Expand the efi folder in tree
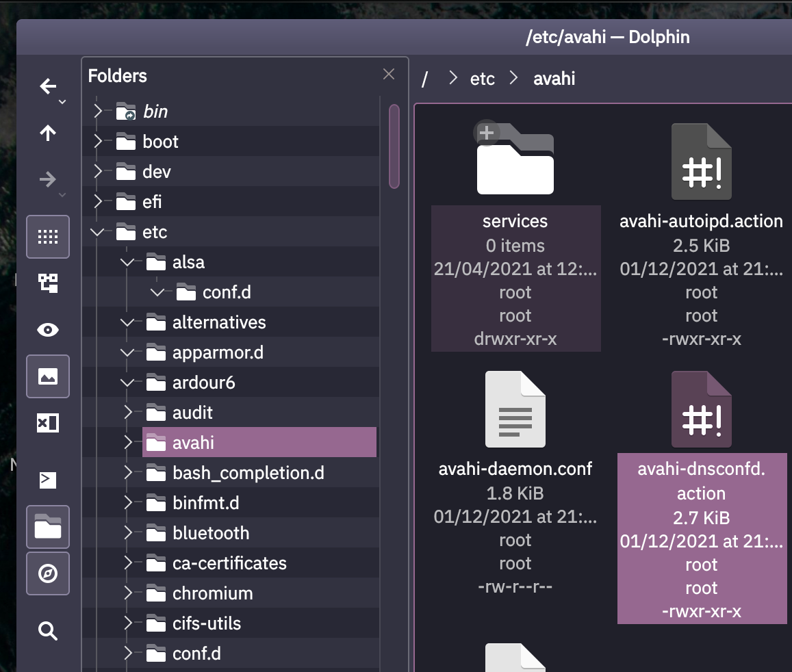The width and height of the screenshot is (792, 672). [x=98, y=202]
